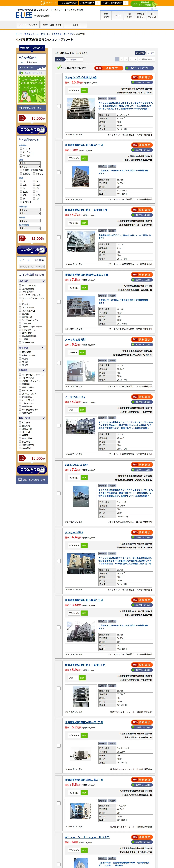Image resolution: width=174 pixels, height=868 pixels.
Task: Open the 賃料 上限なし dropdown
Action: click(x=30, y=167)
